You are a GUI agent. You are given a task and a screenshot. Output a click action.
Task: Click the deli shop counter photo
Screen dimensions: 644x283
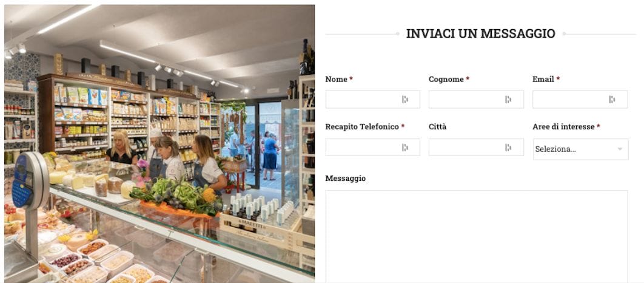159,144
